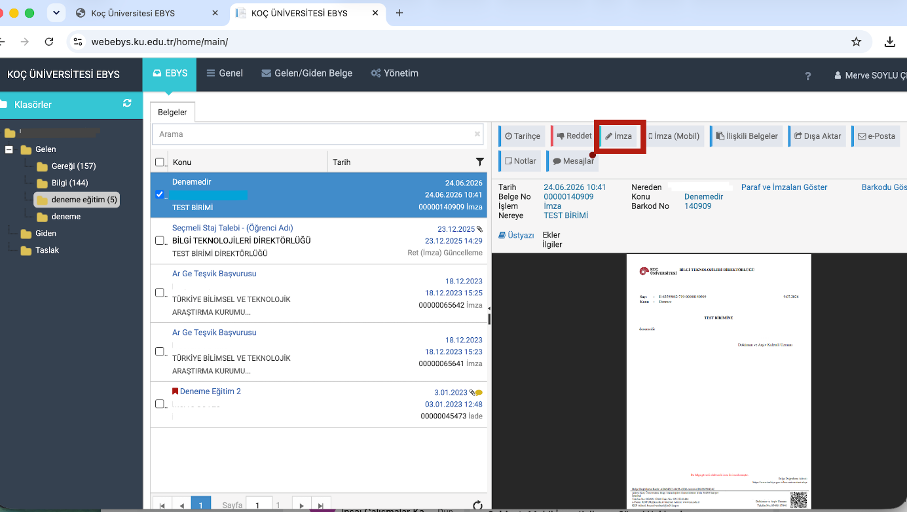Sign the document with İmza button
The height and width of the screenshot is (512, 908).
click(619, 136)
